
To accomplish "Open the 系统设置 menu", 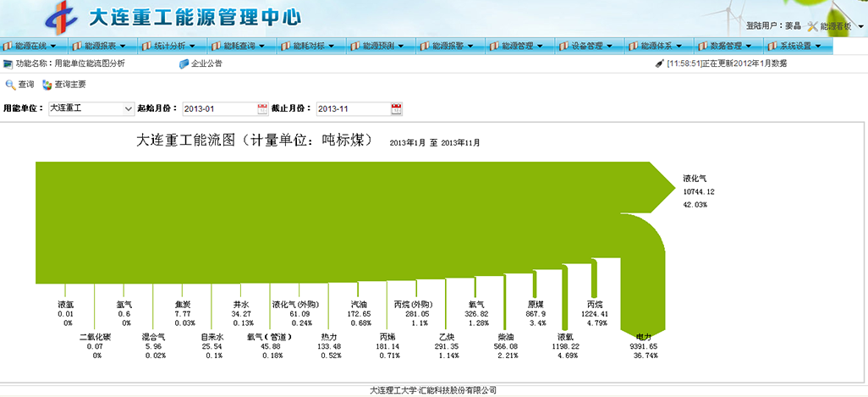I will click(800, 46).
